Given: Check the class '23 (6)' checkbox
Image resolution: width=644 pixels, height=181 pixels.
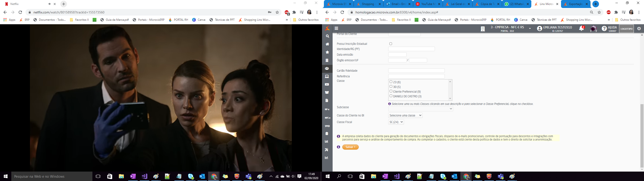Looking at the screenshot, I should [x=391, y=82].
